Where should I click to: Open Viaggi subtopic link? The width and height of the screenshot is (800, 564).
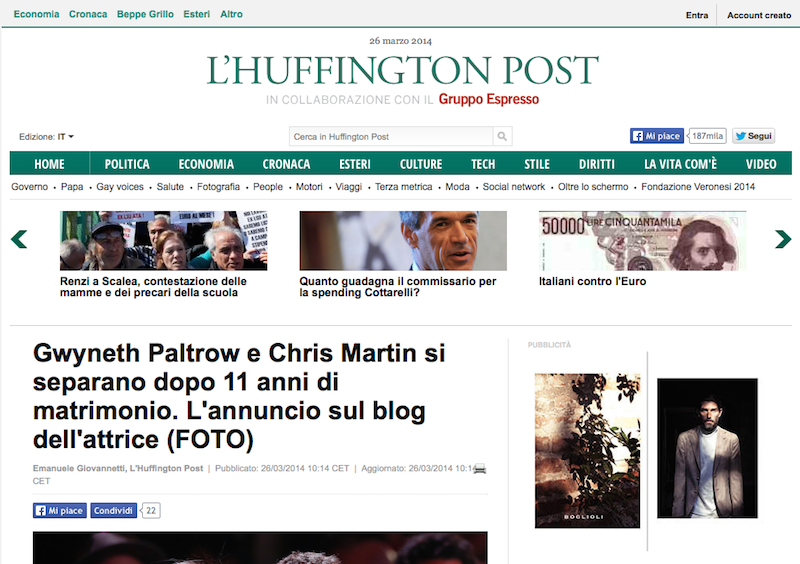[348, 187]
